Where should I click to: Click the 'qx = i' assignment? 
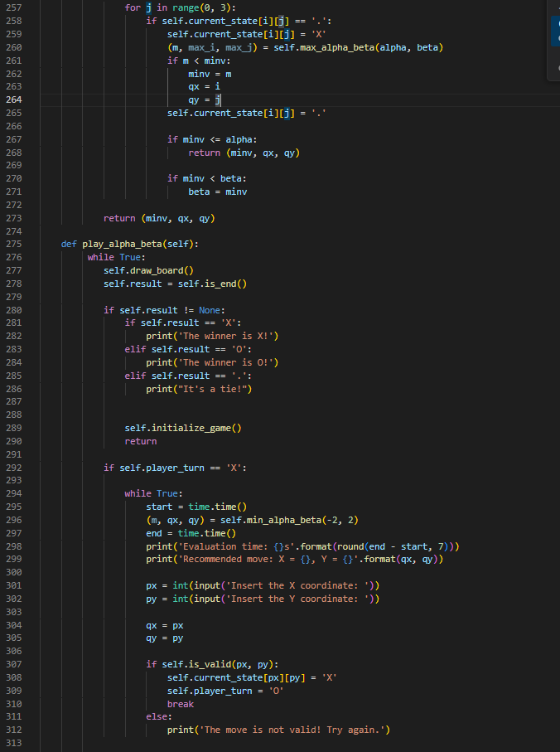(x=204, y=86)
